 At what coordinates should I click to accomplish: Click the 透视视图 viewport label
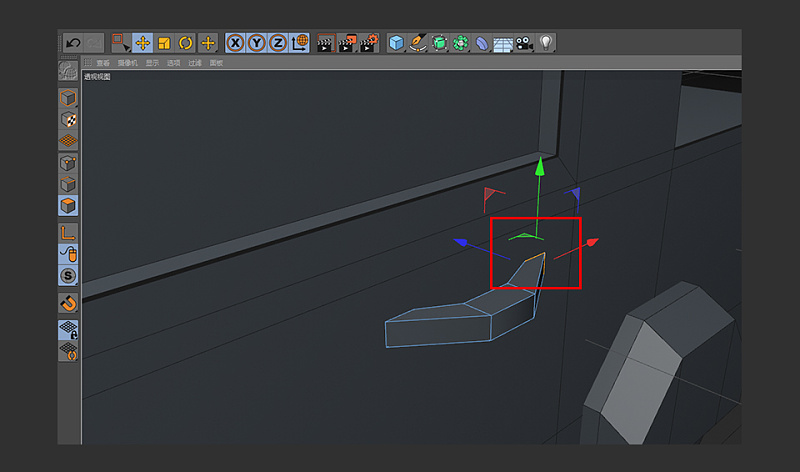click(x=97, y=77)
